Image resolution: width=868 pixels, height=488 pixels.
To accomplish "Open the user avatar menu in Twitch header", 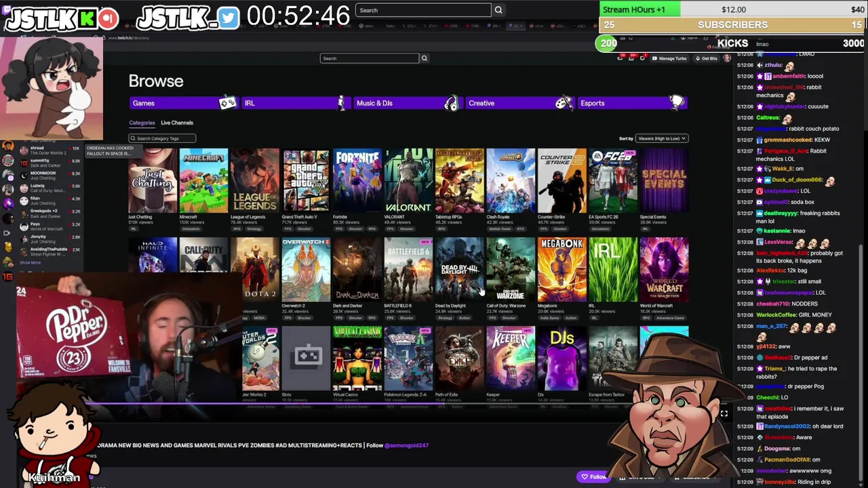I will click(x=727, y=58).
